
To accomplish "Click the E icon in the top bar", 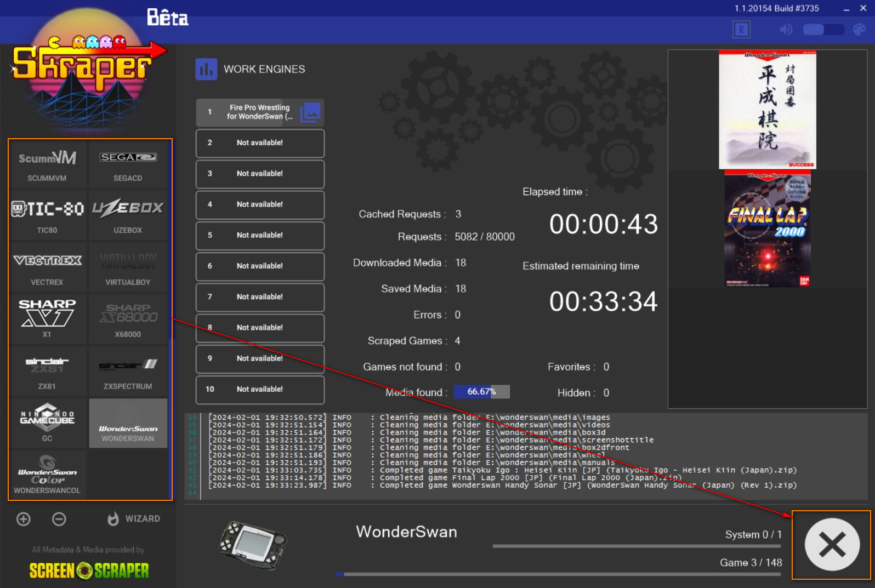I will (741, 30).
